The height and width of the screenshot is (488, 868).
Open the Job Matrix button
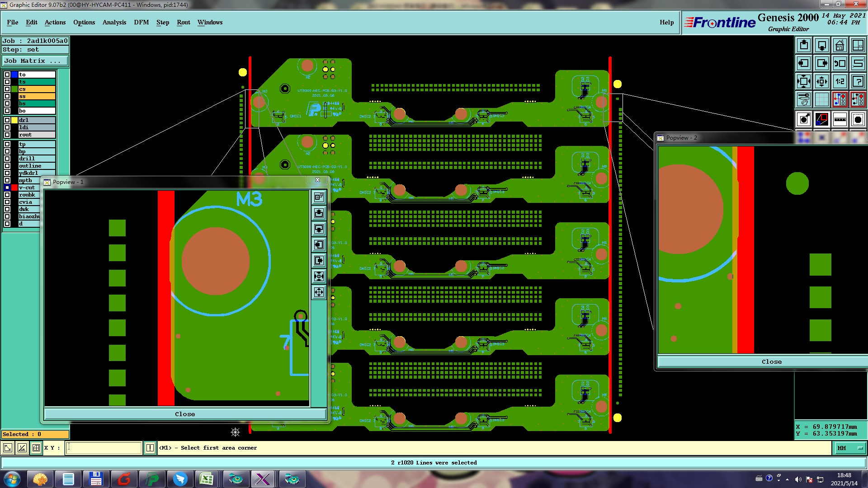(35, 61)
